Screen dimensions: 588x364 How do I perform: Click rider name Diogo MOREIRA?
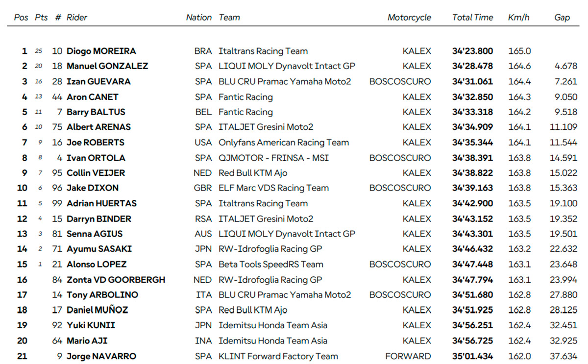point(101,51)
